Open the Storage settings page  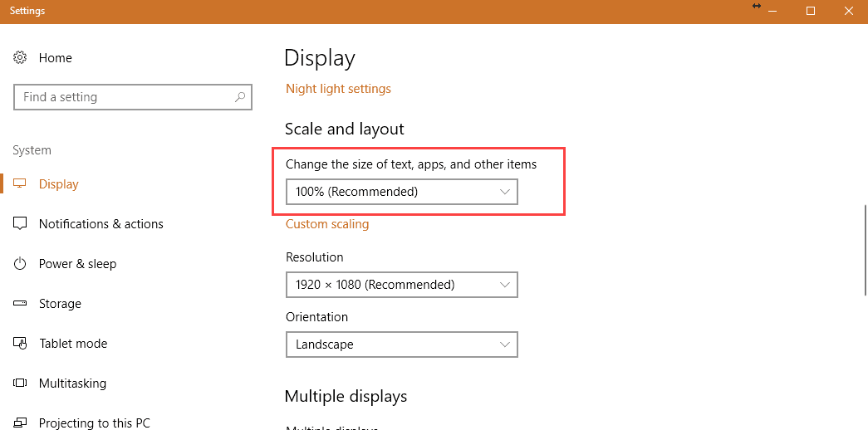(x=60, y=303)
